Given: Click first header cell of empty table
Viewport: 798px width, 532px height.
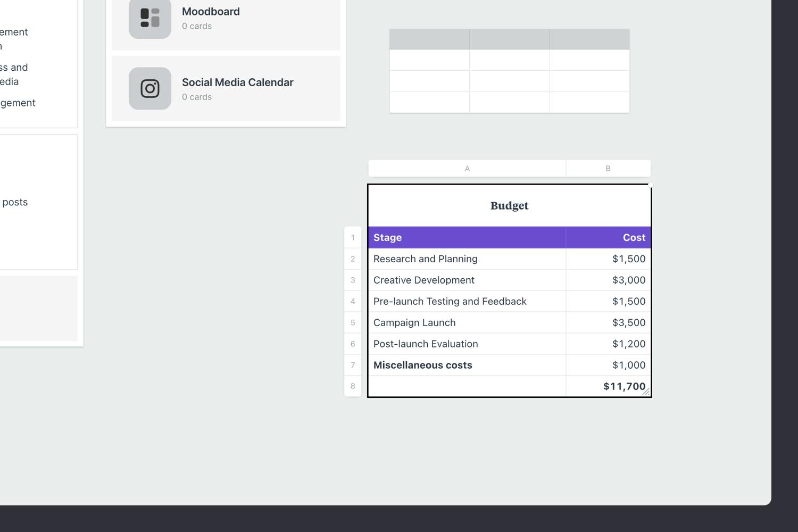Looking at the screenshot, I should click(429, 39).
